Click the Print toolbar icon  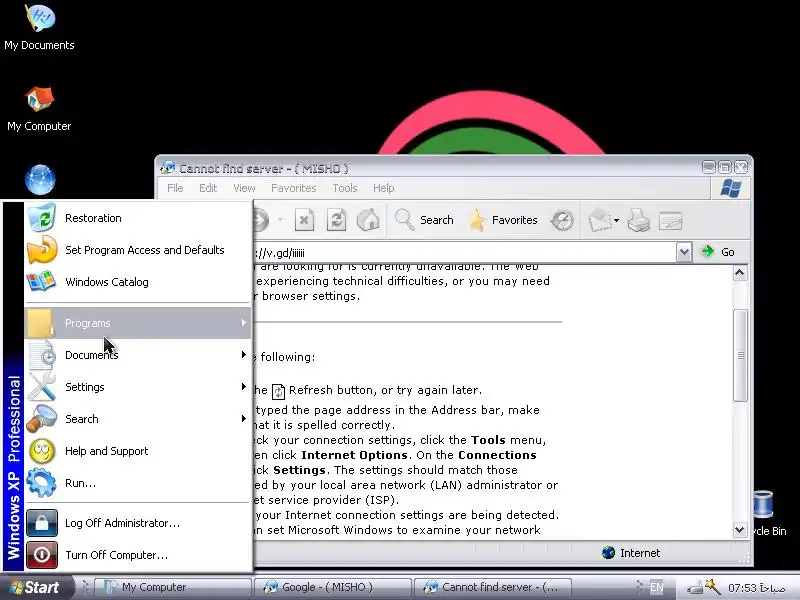[x=638, y=220]
